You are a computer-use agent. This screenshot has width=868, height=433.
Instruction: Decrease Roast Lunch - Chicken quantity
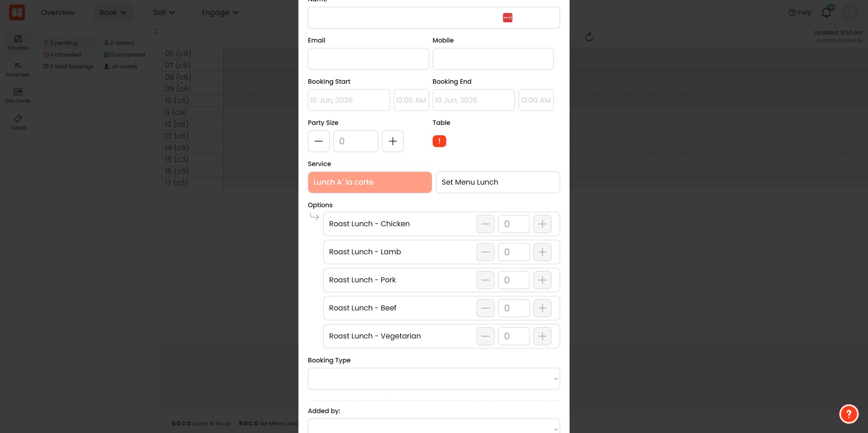tap(486, 224)
